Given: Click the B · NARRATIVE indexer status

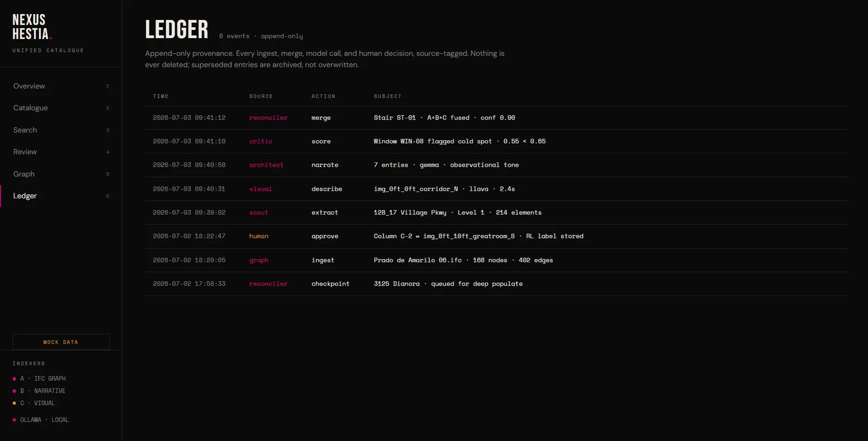Looking at the screenshot, I should coord(39,391).
